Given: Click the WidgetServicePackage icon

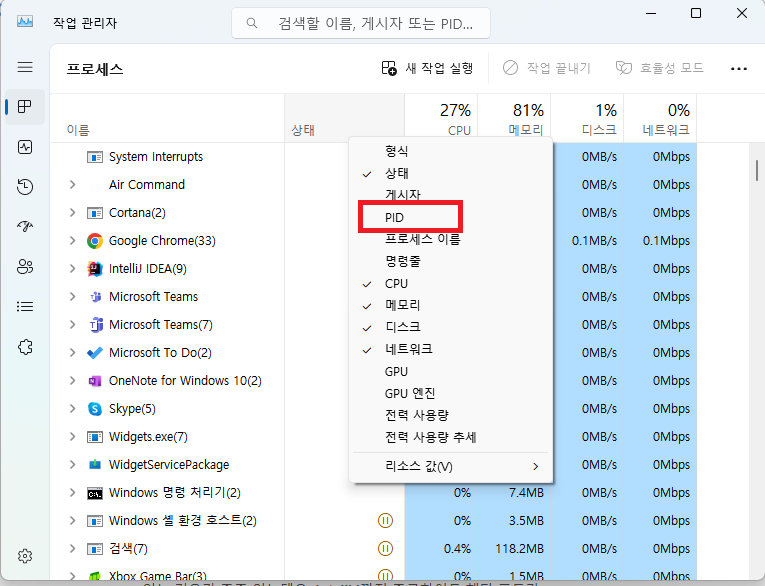Looking at the screenshot, I should tap(95, 465).
